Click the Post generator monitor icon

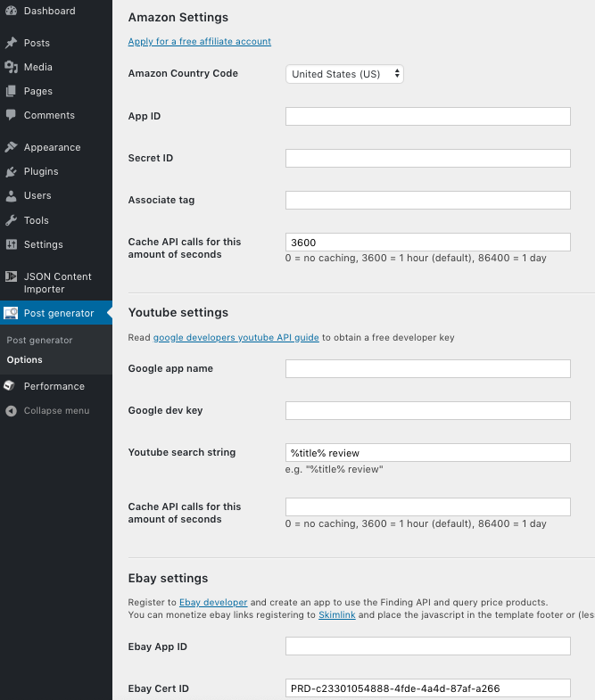[12, 313]
